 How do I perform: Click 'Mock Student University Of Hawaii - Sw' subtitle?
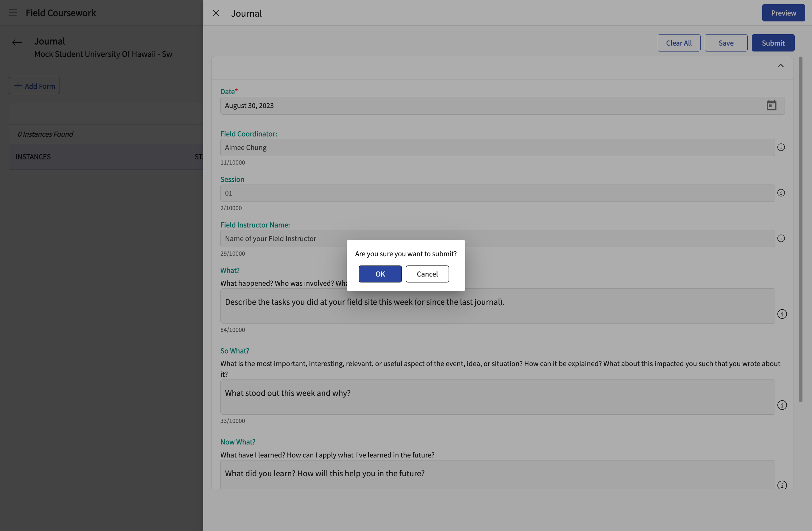pos(103,54)
